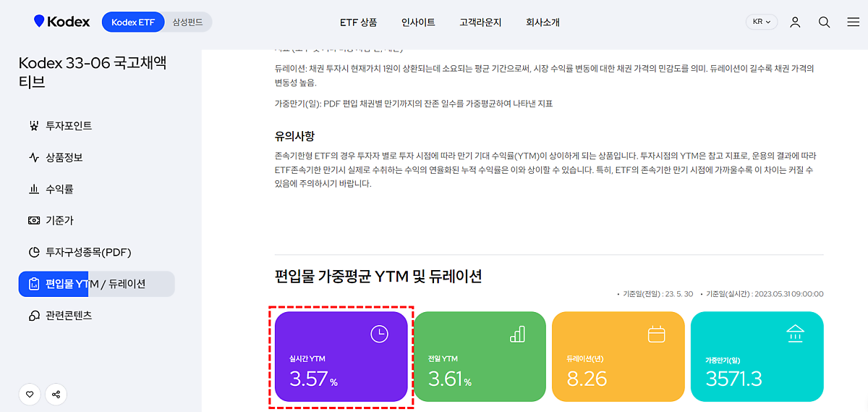Open the 인사이트 menu
This screenshot has height=412, width=868.
point(418,22)
